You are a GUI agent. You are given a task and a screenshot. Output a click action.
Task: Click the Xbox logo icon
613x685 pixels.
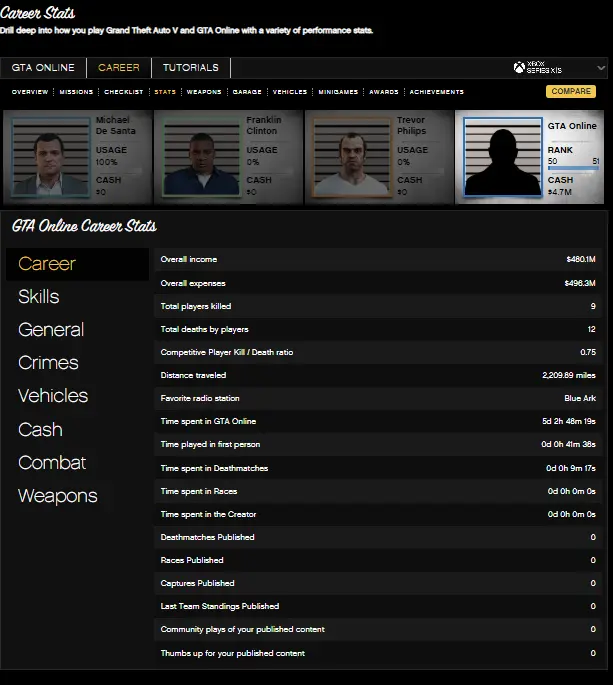point(520,68)
